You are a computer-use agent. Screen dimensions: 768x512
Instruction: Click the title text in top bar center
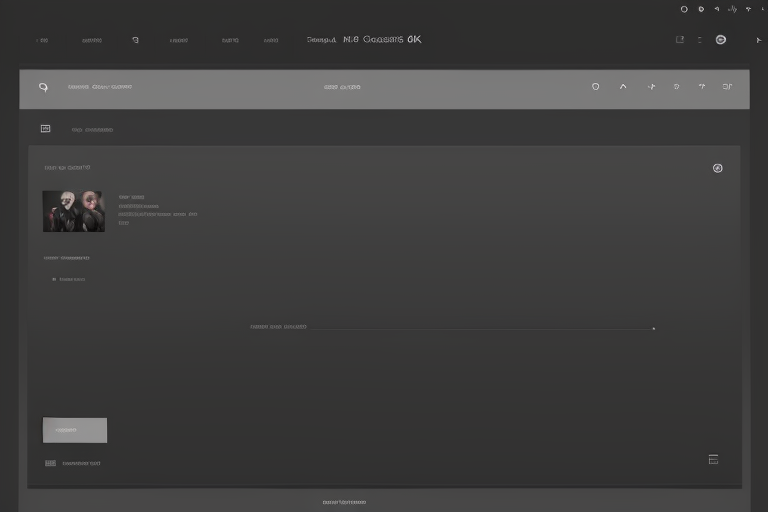point(363,40)
